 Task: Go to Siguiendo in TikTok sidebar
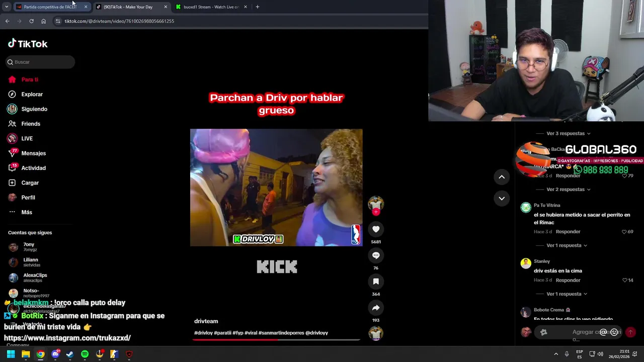[28, 109]
